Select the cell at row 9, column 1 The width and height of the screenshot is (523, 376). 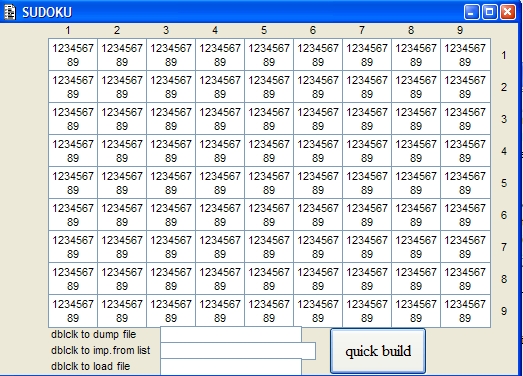click(73, 311)
